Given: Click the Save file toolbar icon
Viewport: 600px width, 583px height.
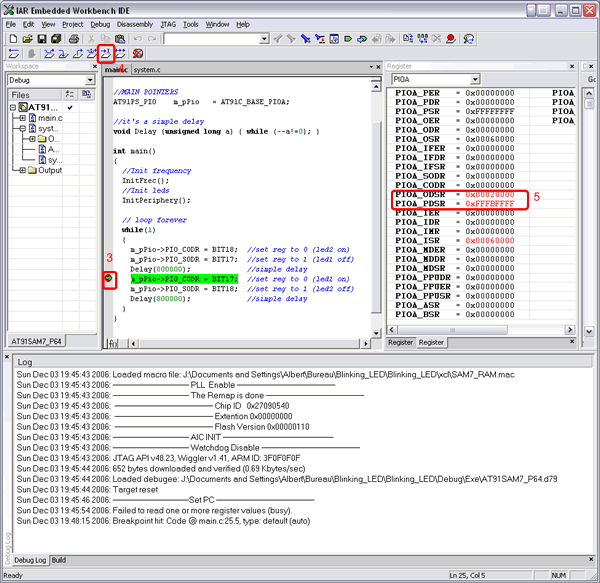Looking at the screenshot, I should 44,38.
